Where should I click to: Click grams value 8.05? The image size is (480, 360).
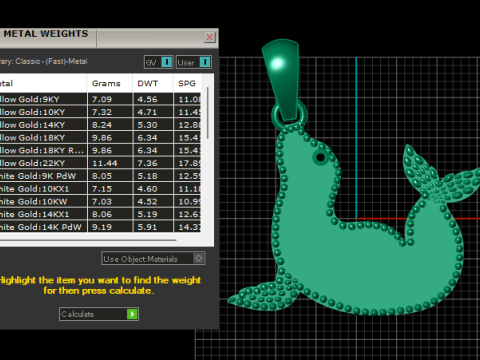click(x=102, y=176)
